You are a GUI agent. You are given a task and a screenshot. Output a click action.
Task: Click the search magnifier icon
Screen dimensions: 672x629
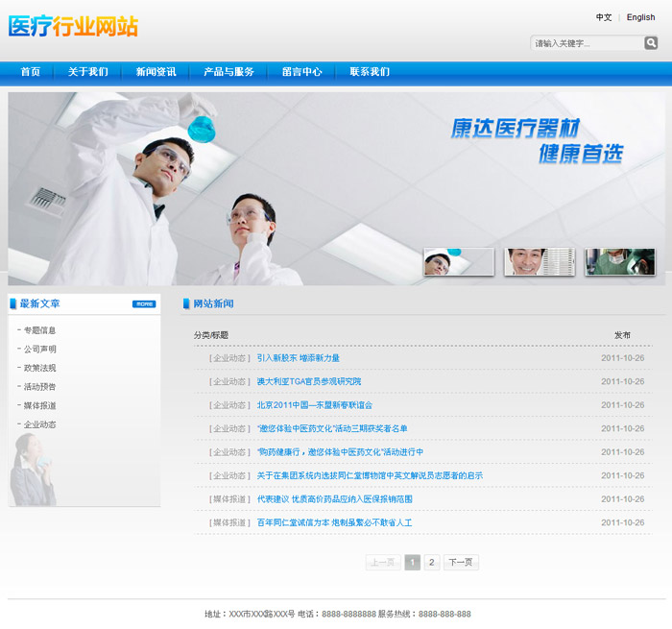coord(651,43)
